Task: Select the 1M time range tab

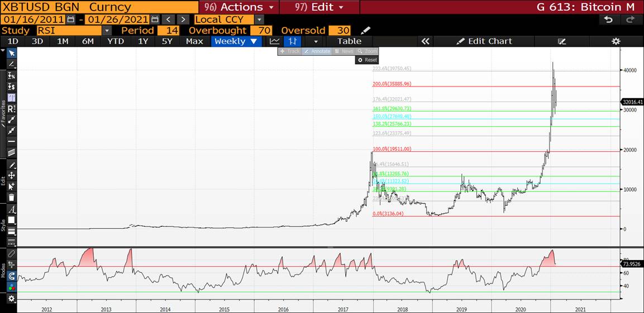Action: 63,41
